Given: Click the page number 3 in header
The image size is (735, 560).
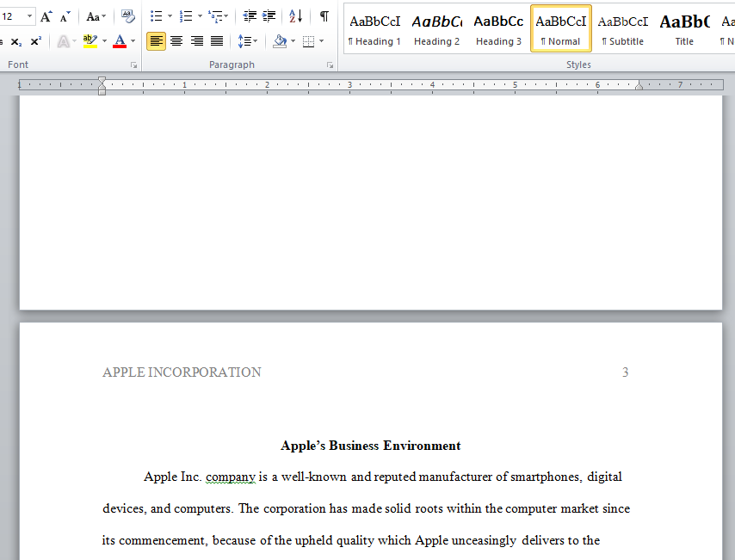Looking at the screenshot, I should pyautogui.click(x=625, y=372).
